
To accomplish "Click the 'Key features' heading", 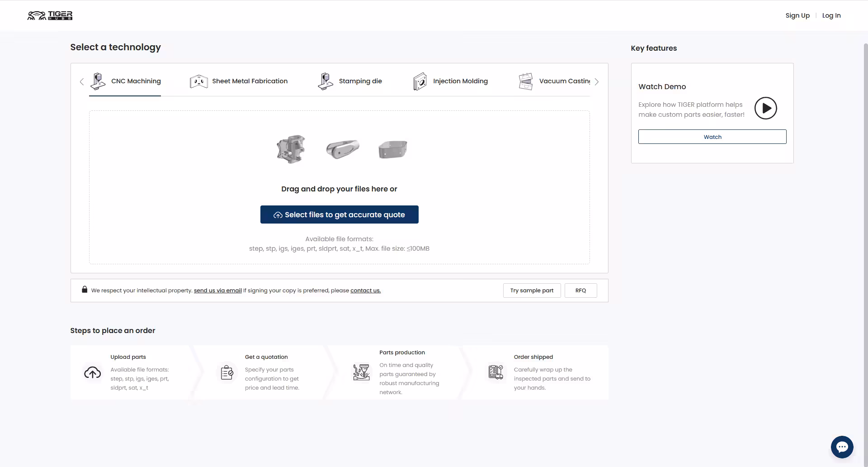I will 654,48.
